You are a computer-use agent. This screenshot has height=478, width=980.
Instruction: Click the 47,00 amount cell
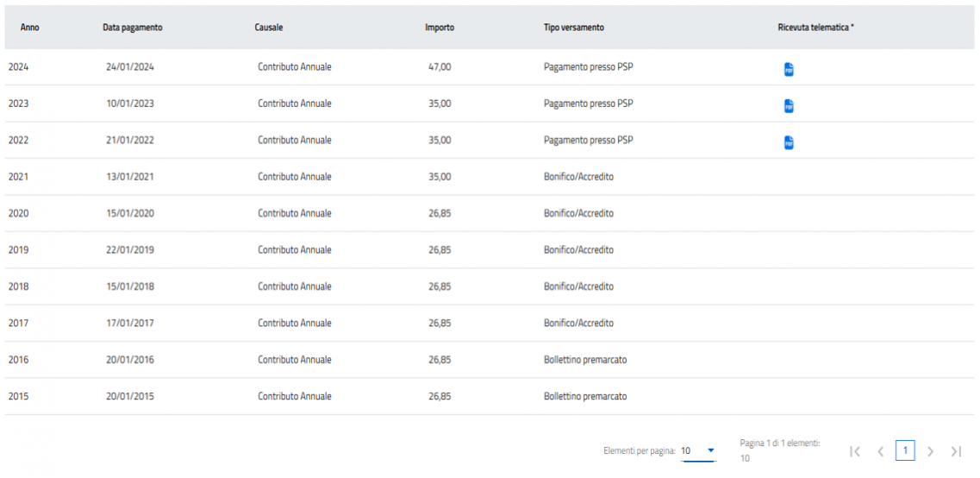(x=440, y=66)
